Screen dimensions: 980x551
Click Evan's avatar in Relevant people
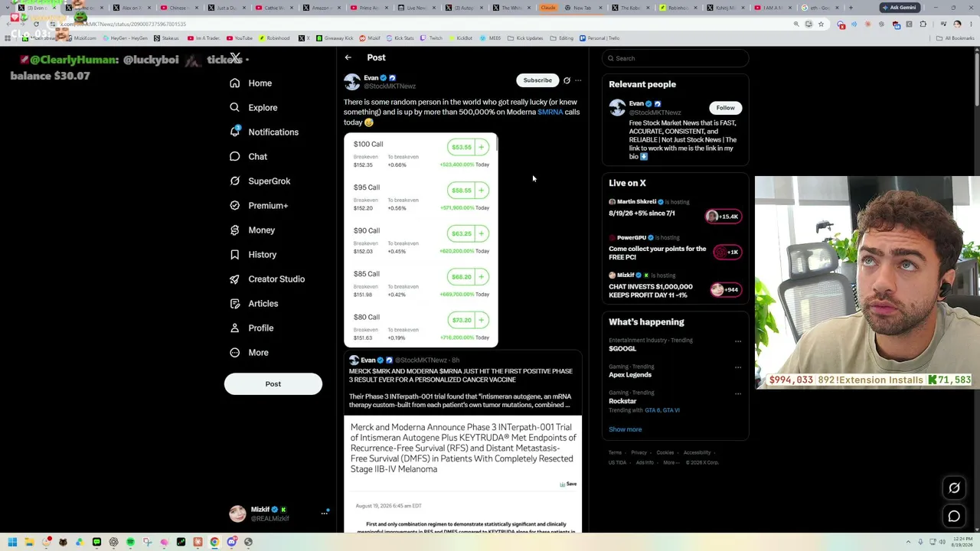pyautogui.click(x=618, y=108)
